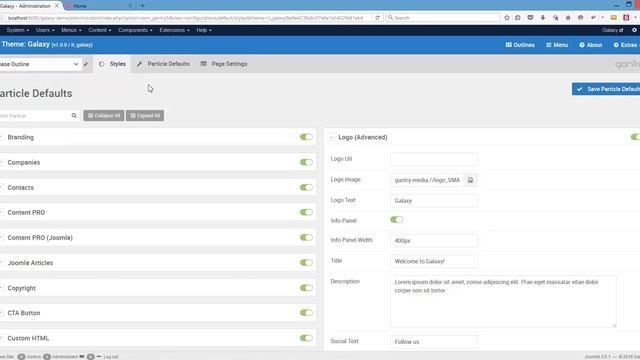Image resolution: width=640 pixels, height=360 pixels.
Task: Toggle the Content PRO (Joomla) switch
Action: [x=306, y=238]
